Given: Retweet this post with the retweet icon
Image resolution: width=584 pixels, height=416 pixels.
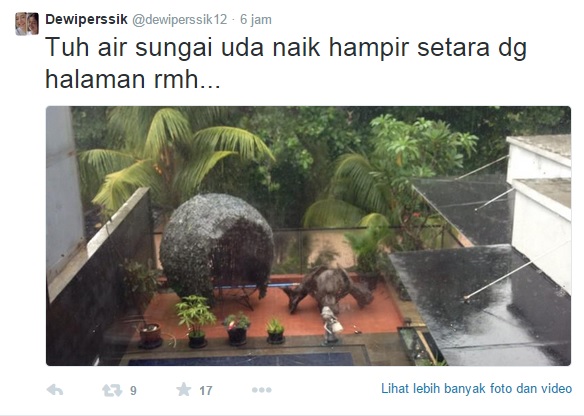Looking at the screenshot, I should (x=112, y=390).
